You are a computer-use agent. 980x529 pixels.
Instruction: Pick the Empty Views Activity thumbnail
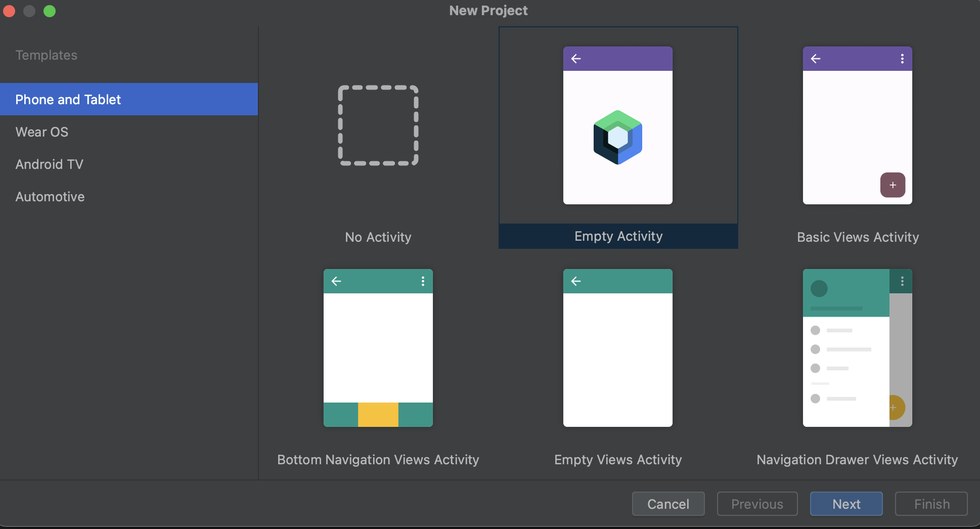(x=618, y=348)
